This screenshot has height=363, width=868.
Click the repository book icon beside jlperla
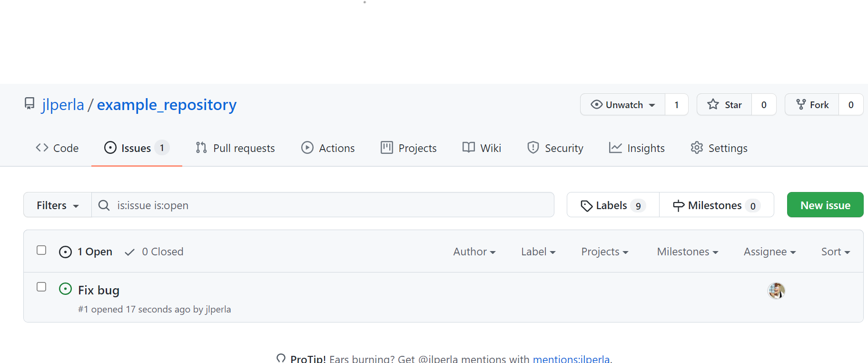(30, 104)
